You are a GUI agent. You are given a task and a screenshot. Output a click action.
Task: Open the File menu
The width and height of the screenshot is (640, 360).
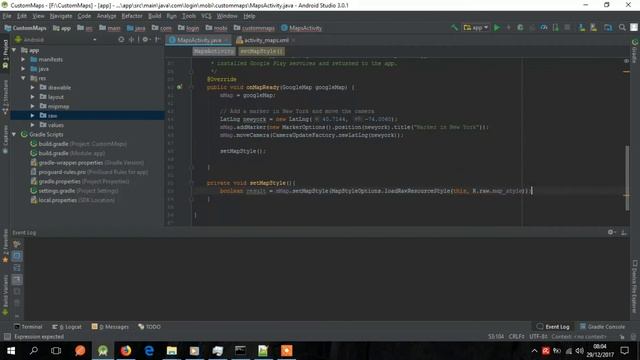[x=7, y=16]
